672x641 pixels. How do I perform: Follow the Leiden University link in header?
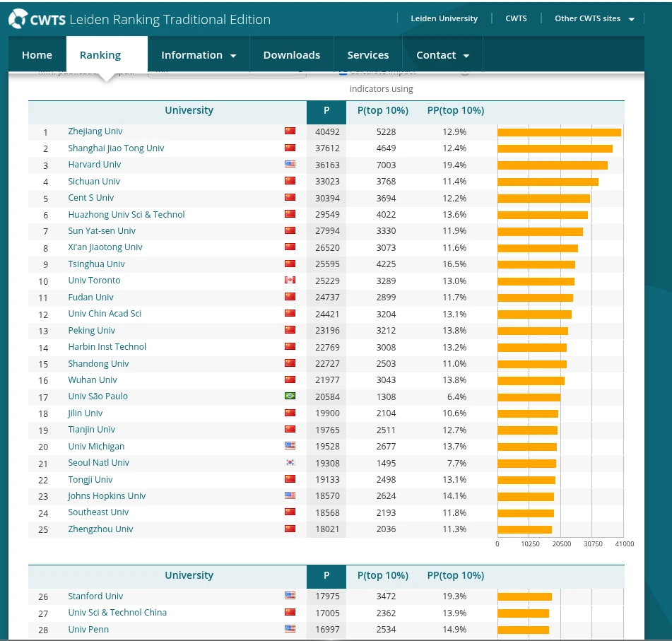click(x=444, y=18)
